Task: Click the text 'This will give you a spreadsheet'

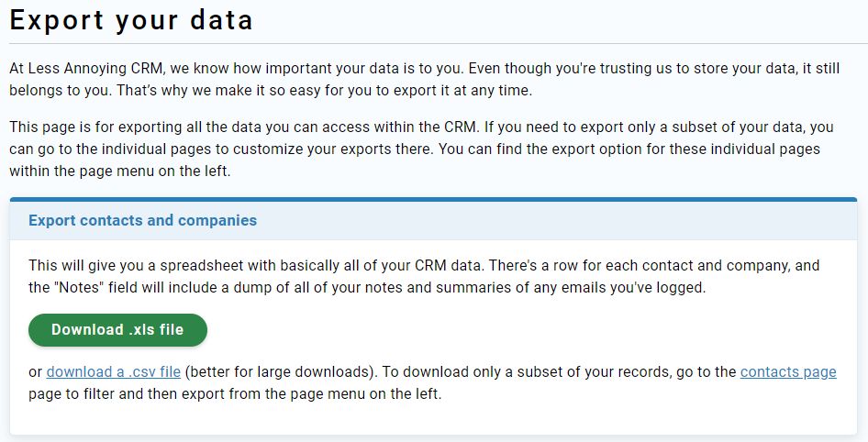Action: pyautogui.click(x=136, y=266)
